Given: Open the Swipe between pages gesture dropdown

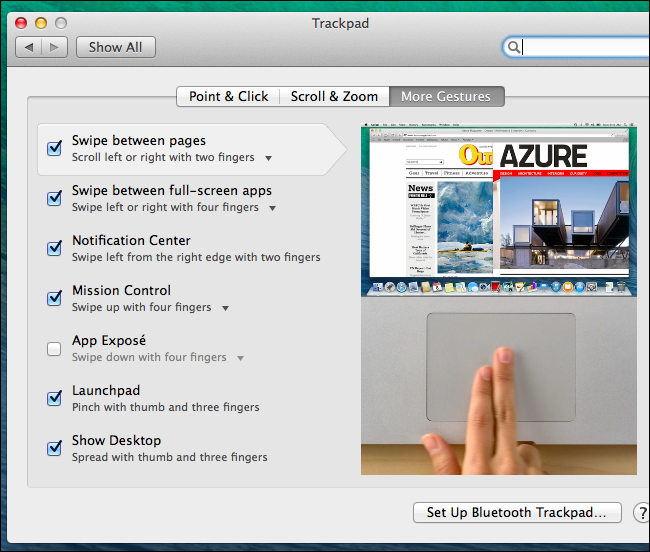Looking at the screenshot, I should 269,158.
